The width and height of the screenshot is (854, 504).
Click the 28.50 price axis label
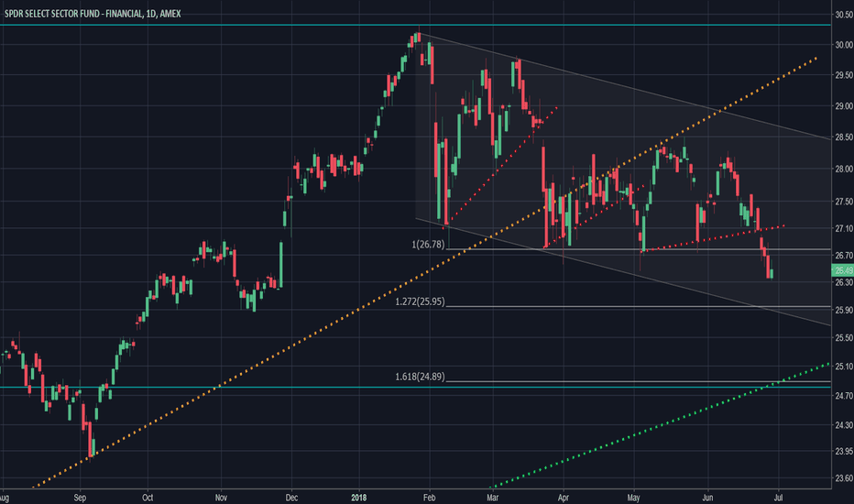[x=844, y=137]
